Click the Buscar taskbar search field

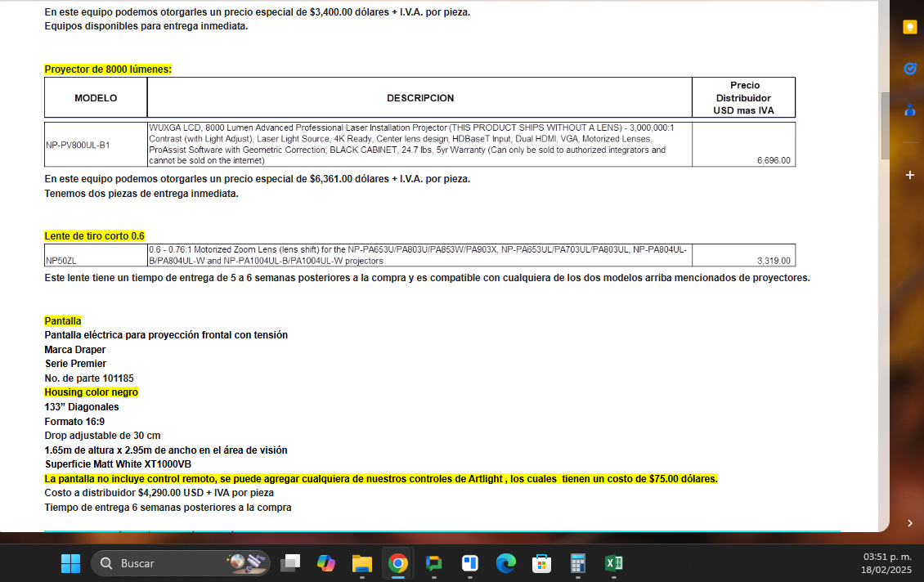[181, 563]
